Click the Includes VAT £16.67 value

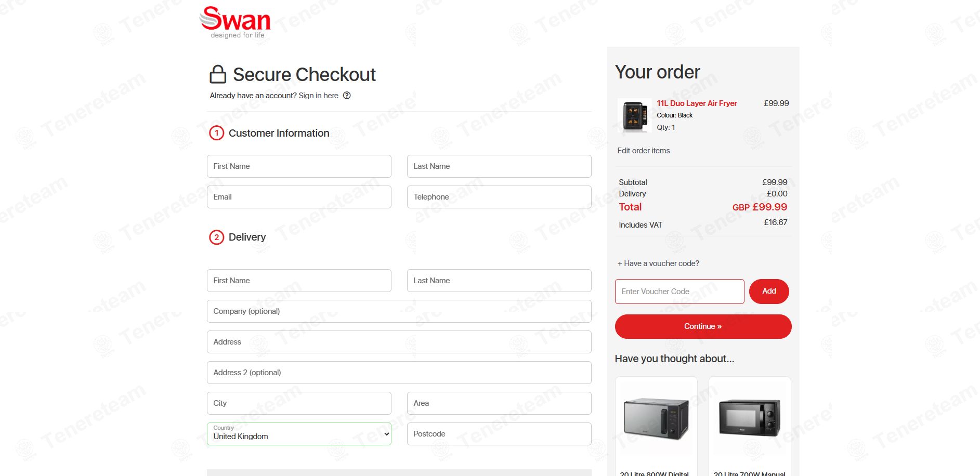[775, 222]
